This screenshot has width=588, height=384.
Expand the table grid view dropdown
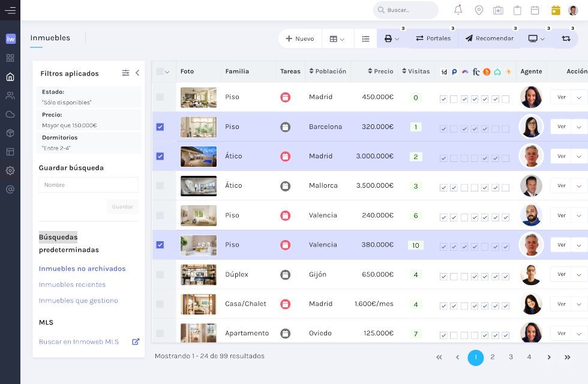(337, 38)
